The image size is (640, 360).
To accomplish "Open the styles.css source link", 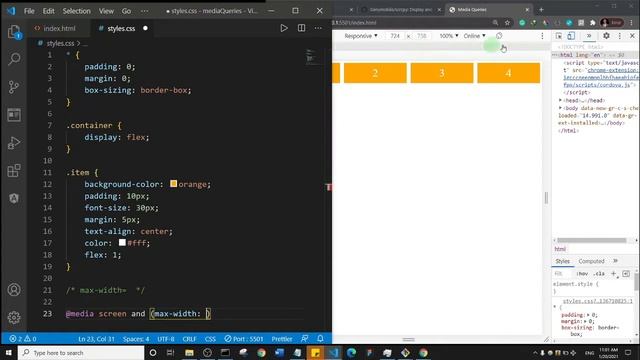I will point(598,301).
